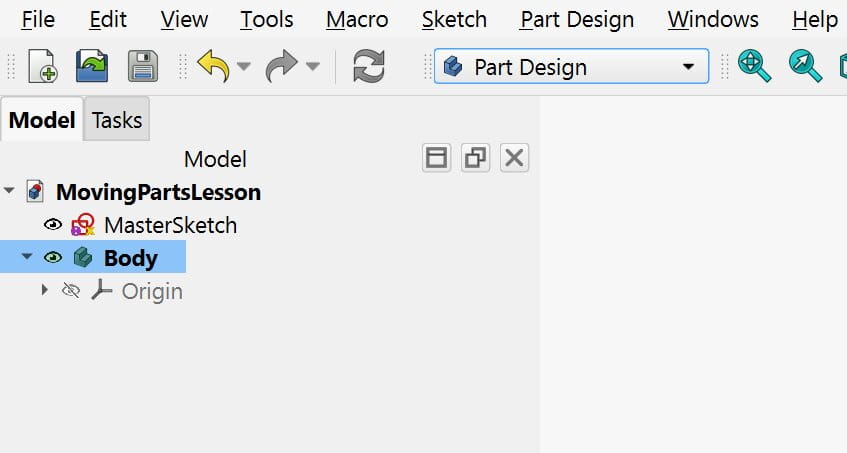Click the Fit all view icon

tap(755, 67)
